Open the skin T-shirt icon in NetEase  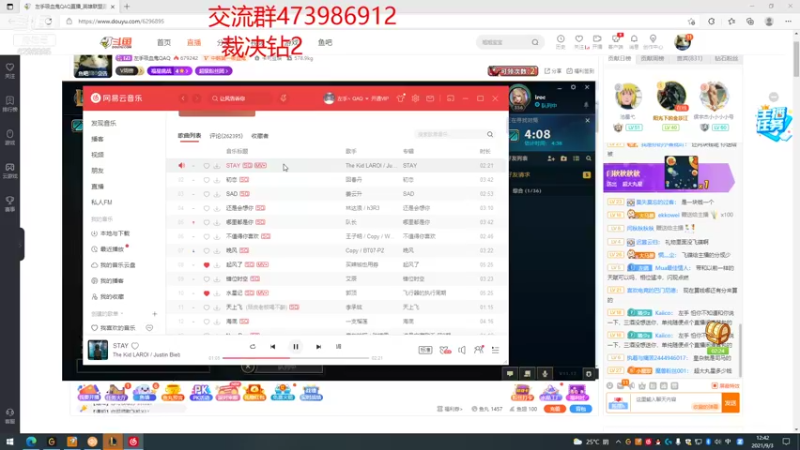401,98
